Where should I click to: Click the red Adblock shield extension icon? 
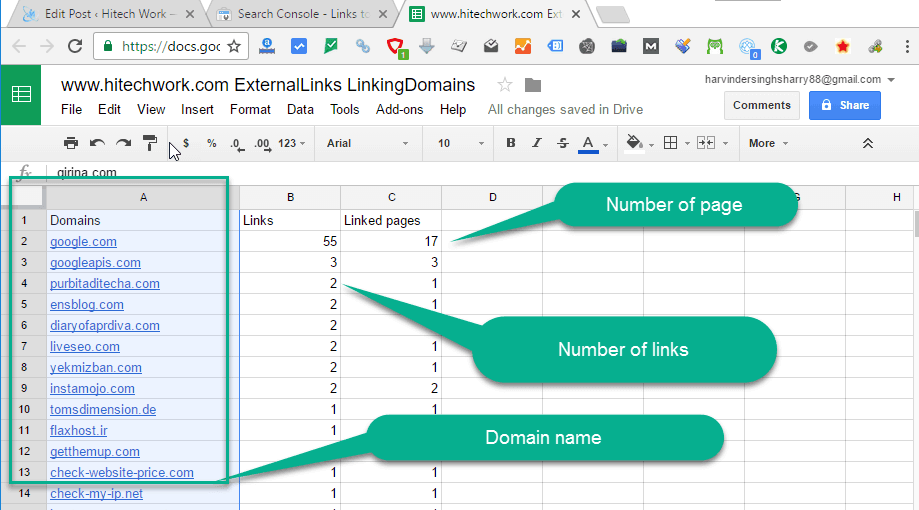coord(396,46)
